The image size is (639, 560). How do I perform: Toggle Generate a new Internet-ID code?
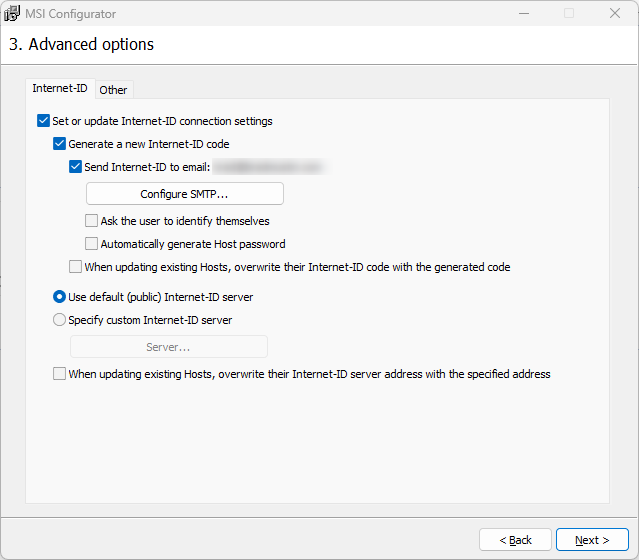(x=60, y=144)
